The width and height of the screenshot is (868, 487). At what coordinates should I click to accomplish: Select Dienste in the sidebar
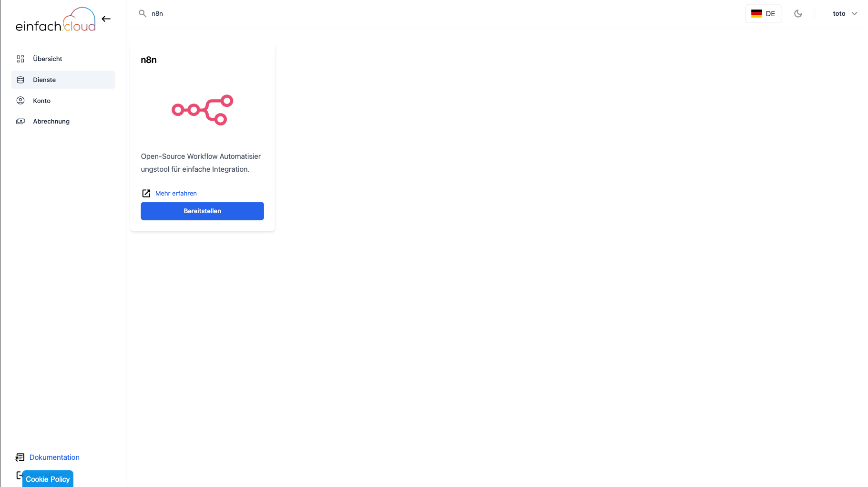tap(63, 80)
